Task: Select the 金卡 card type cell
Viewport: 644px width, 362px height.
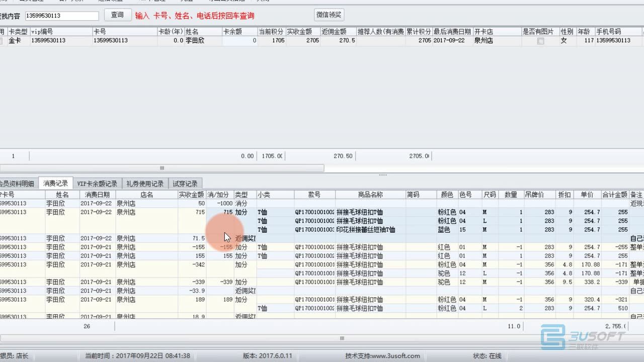Action: (18, 41)
